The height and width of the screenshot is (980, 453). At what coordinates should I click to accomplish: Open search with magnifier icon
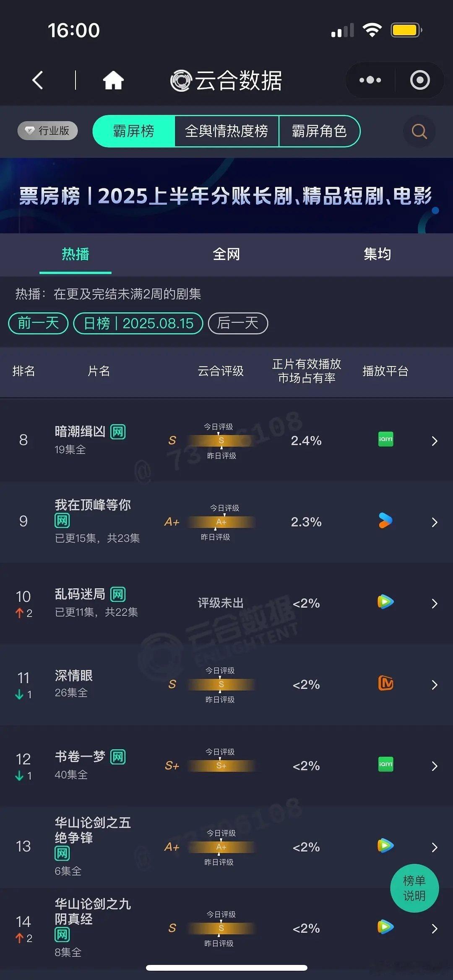coord(419,131)
